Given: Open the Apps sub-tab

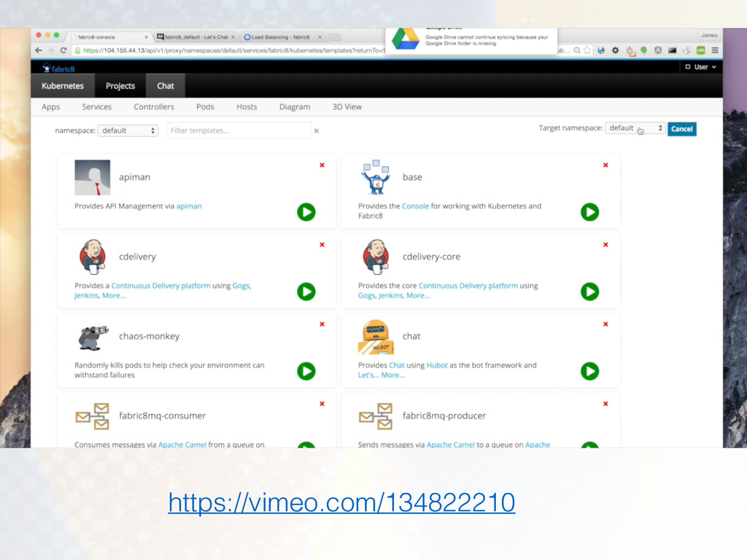Looking at the screenshot, I should [50, 106].
